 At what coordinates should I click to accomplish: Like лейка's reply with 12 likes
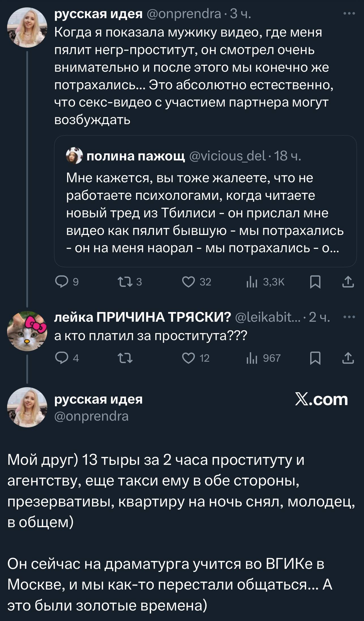188,359
